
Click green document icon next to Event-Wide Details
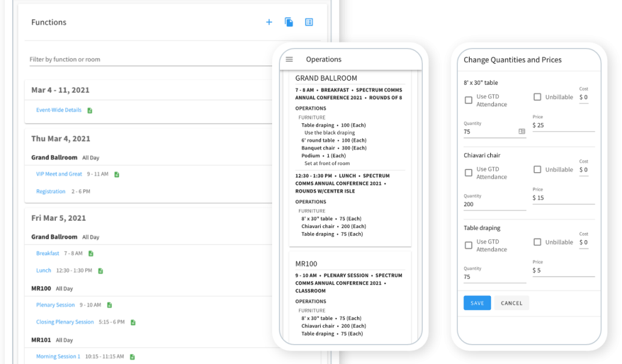click(90, 110)
